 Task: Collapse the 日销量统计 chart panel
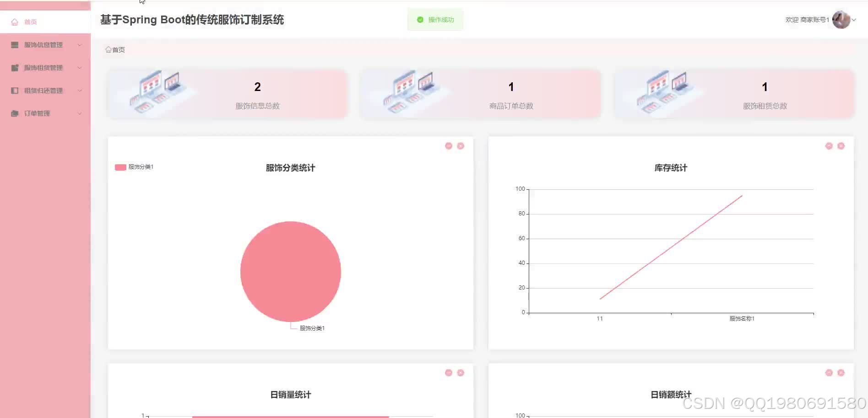[448, 372]
